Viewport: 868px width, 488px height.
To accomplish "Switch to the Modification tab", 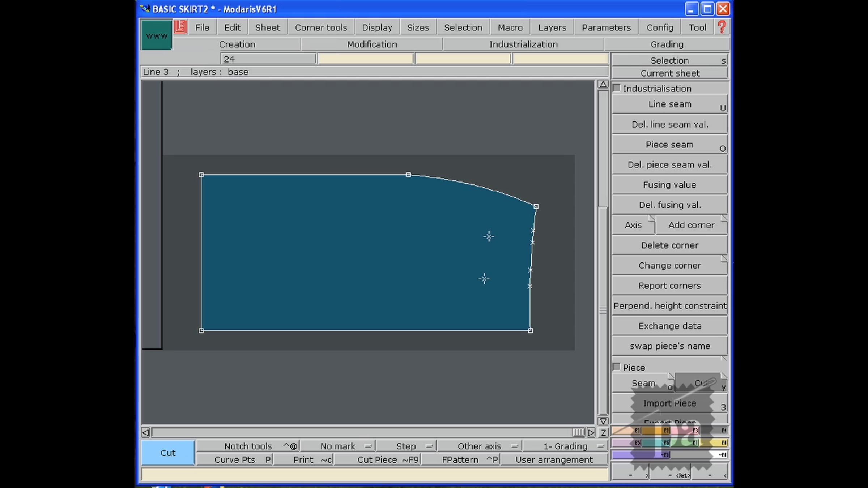I will coord(372,44).
